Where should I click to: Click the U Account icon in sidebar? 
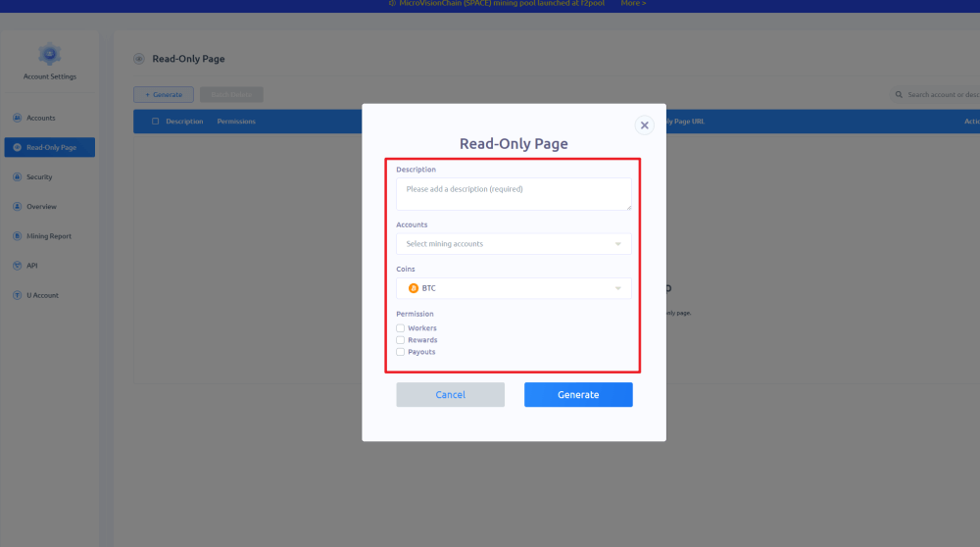tap(18, 295)
